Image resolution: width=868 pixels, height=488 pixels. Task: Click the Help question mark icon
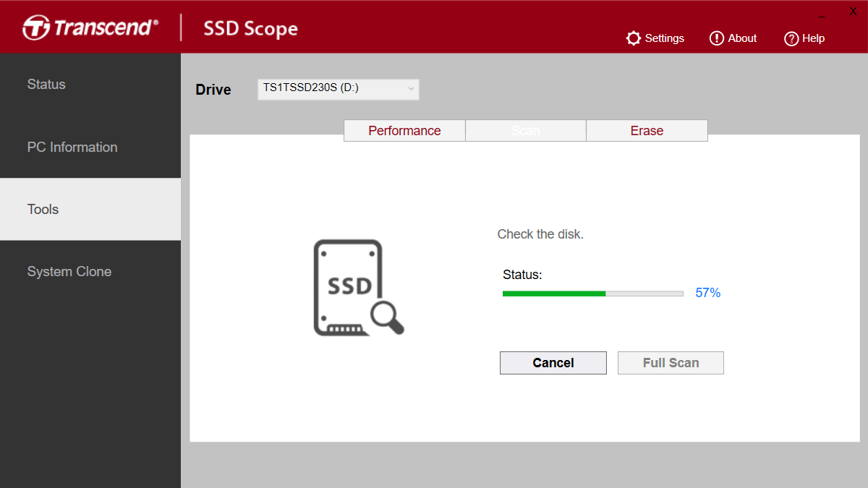pyautogui.click(x=791, y=38)
